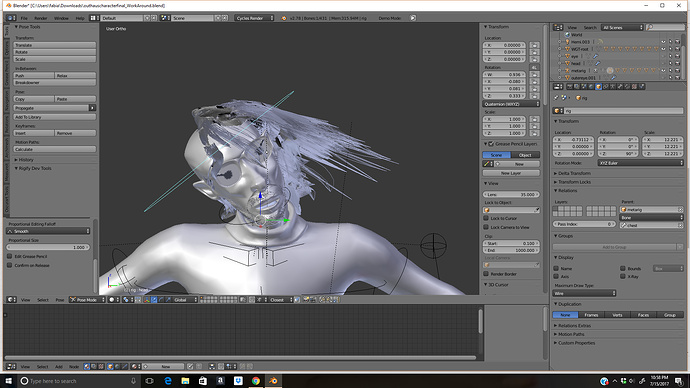Enable the X-Ray display checkbox

coord(623,276)
